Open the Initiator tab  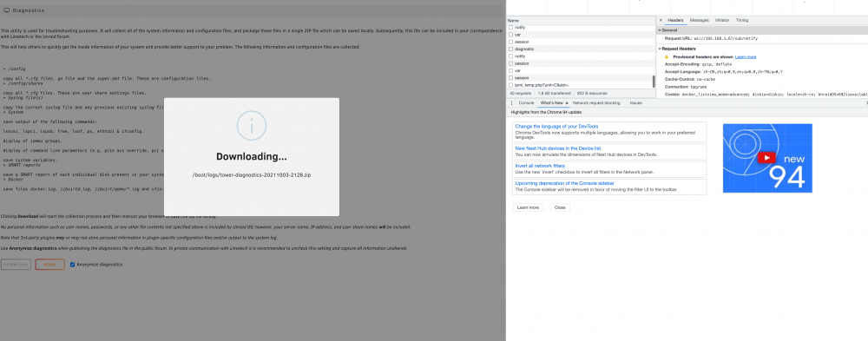(x=722, y=20)
